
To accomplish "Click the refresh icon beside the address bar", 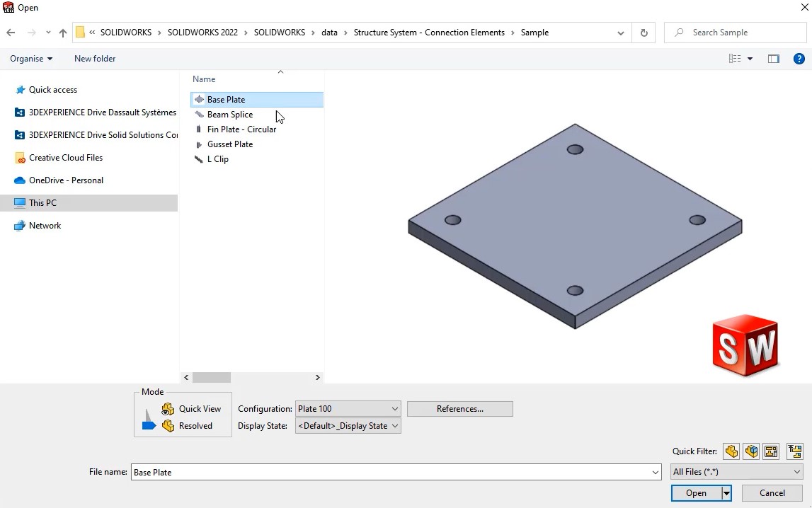I will (x=644, y=32).
